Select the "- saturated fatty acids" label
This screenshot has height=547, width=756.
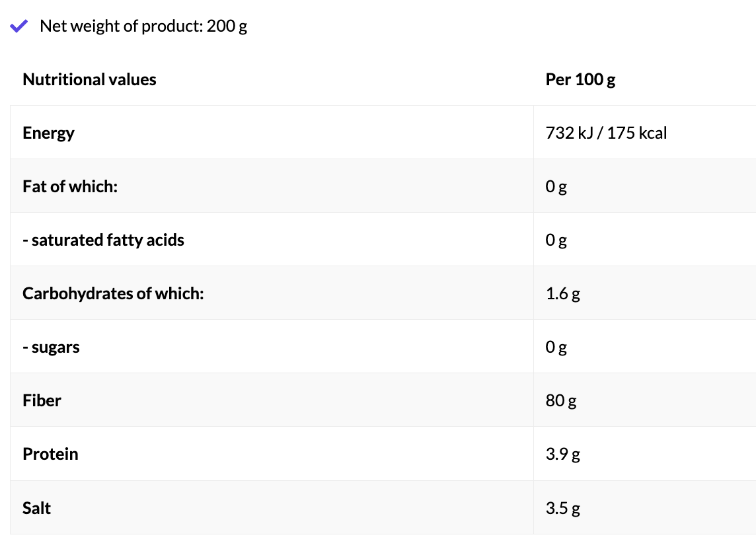coord(103,240)
